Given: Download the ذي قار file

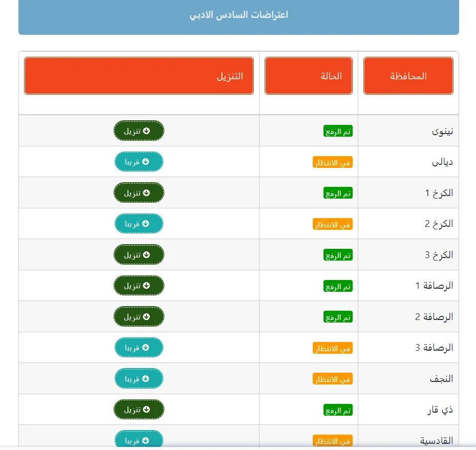Looking at the screenshot, I should [x=139, y=410].
